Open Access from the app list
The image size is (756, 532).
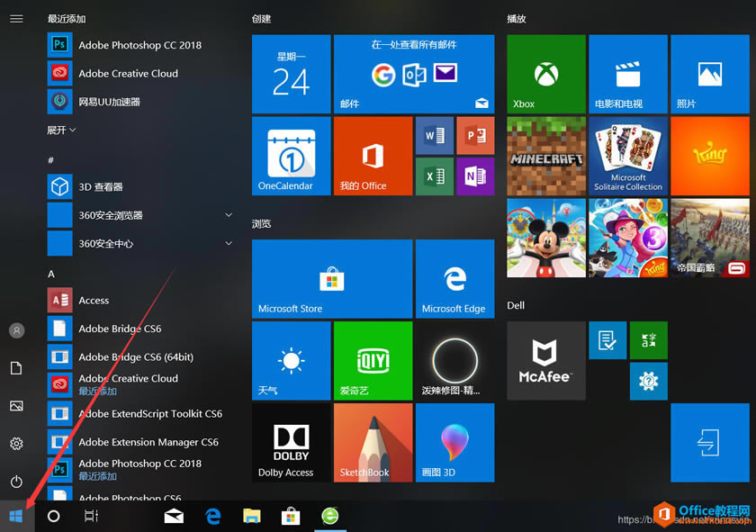(x=140, y=300)
